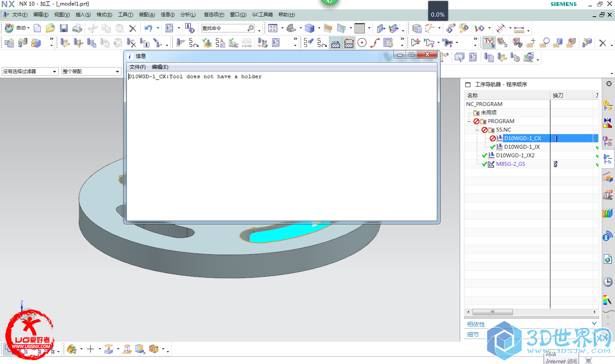Open the 编辑(E) menu in main menu bar
The height and width of the screenshot is (364, 615).
tap(41, 15)
